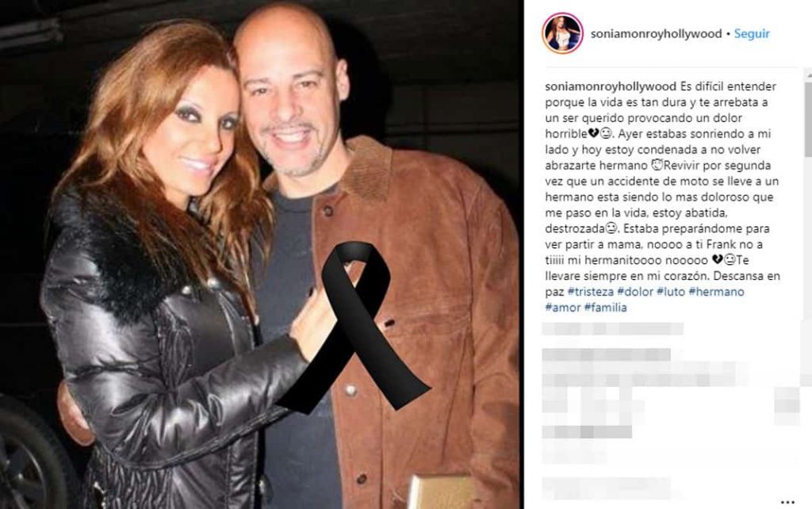The height and width of the screenshot is (509, 812).
Task: Click the first blurred line below hashtags
Action: (x=613, y=329)
